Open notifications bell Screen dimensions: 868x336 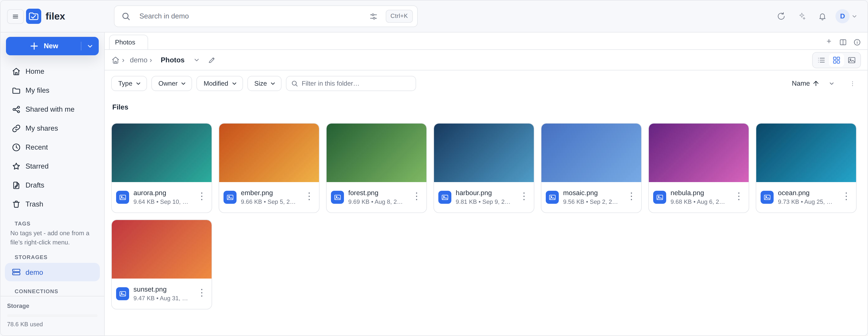[822, 16]
